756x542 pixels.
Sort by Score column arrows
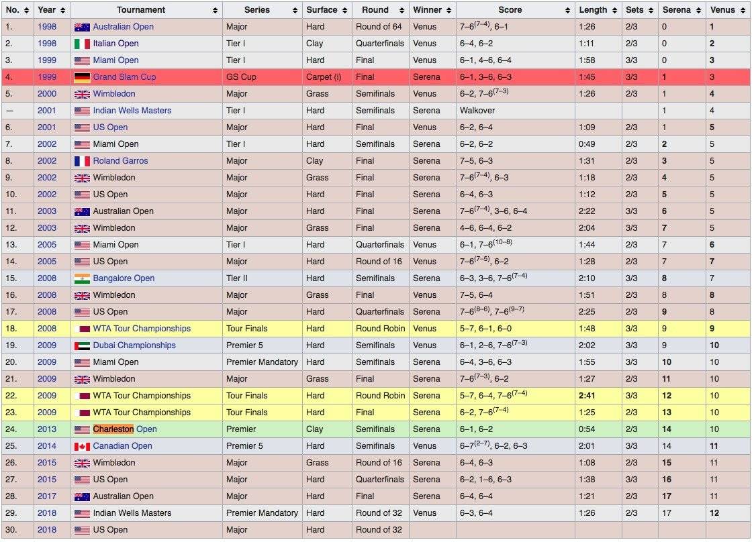(567, 10)
